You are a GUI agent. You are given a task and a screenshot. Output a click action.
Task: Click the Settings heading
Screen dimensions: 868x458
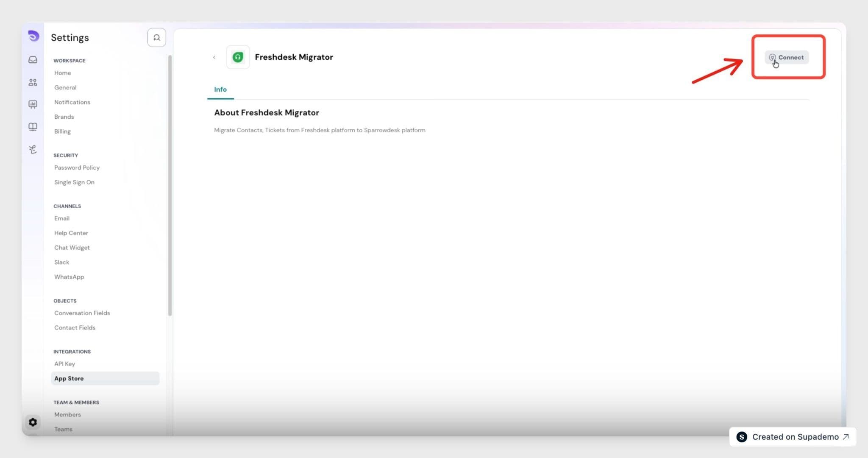click(x=70, y=38)
